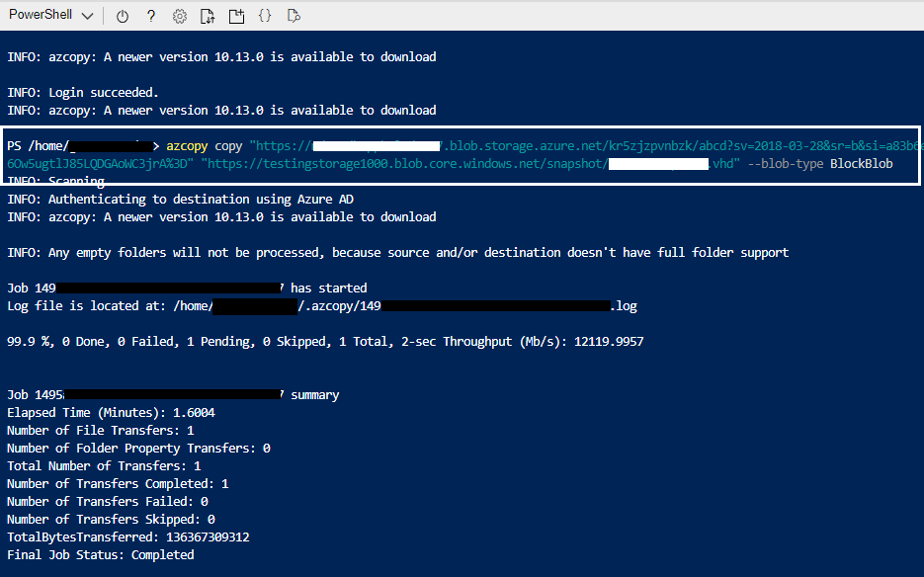924x577 pixels.
Task: Open the web preview icon
Action: 294,15
